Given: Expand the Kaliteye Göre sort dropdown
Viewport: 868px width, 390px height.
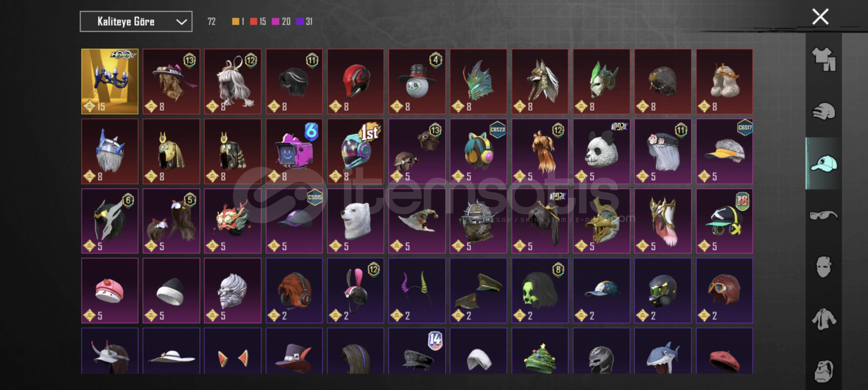Looking at the screenshot, I should tap(136, 22).
